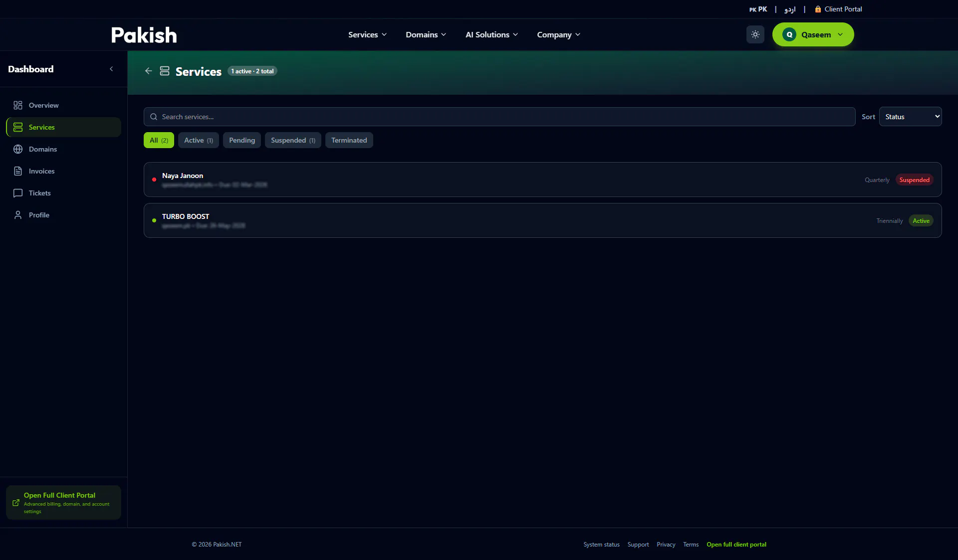
Task: Click the Invoices document icon
Action: tap(18, 171)
